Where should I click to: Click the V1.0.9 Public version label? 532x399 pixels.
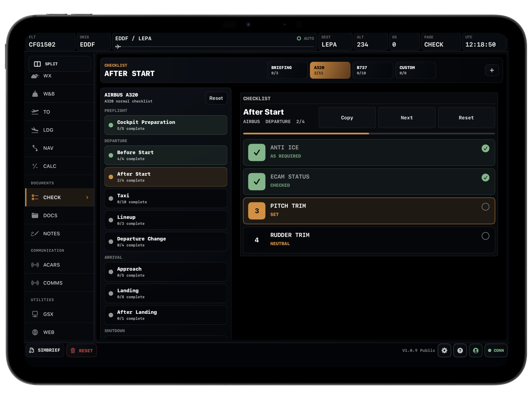click(419, 350)
